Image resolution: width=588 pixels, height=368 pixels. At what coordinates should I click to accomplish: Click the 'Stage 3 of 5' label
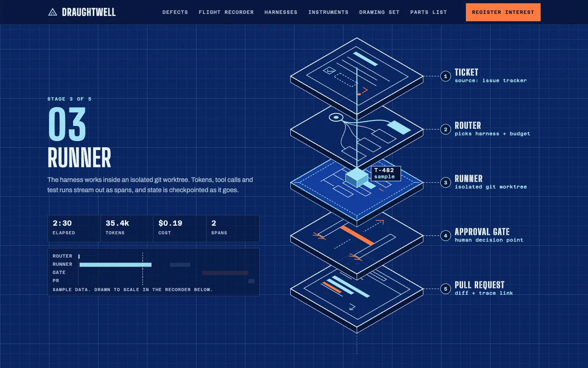pos(69,99)
